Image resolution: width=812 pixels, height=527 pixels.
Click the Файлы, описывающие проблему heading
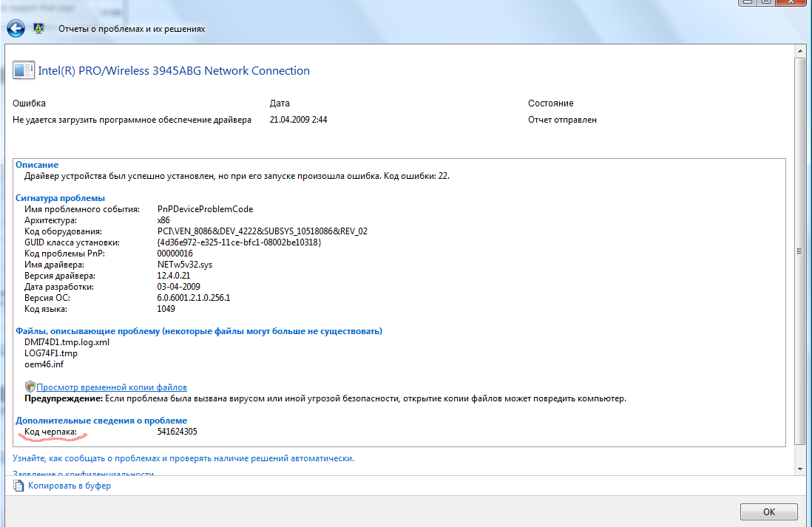point(199,331)
